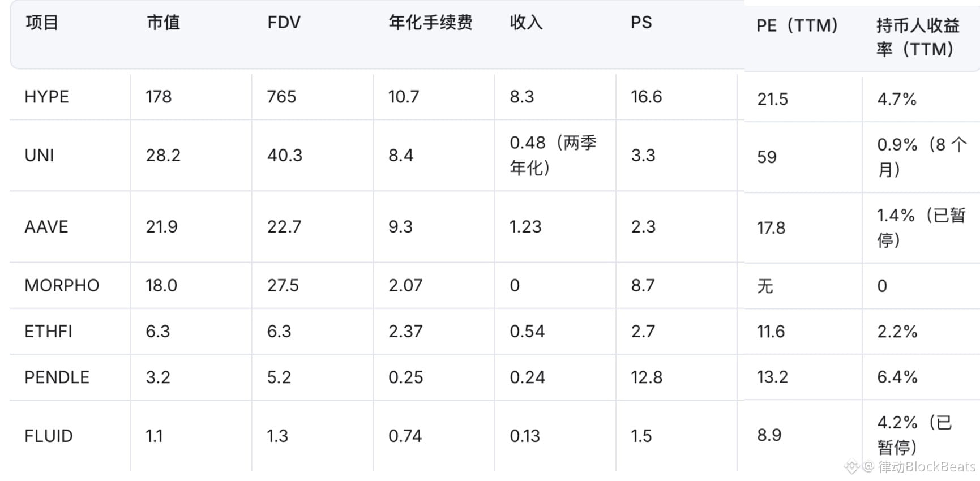This screenshot has width=980, height=481.
Task: Click the 项目 column header
Action: [42, 23]
